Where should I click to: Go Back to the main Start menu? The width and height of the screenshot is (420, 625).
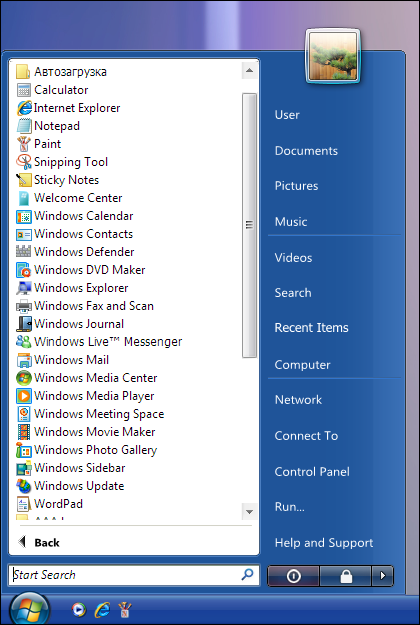tap(39, 542)
